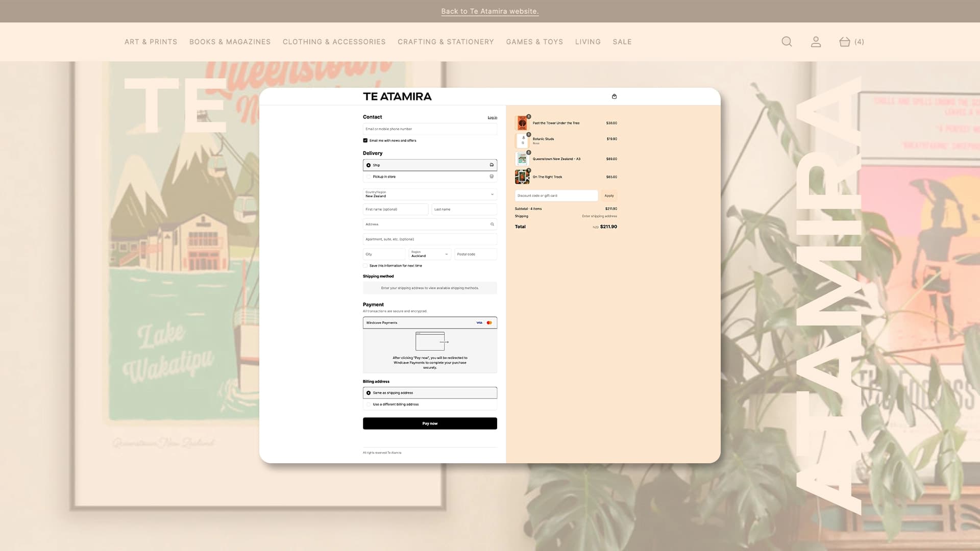The width and height of the screenshot is (980, 551).
Task: Click the All rights reserved Te Atamira footer
Action: (382, 453)
